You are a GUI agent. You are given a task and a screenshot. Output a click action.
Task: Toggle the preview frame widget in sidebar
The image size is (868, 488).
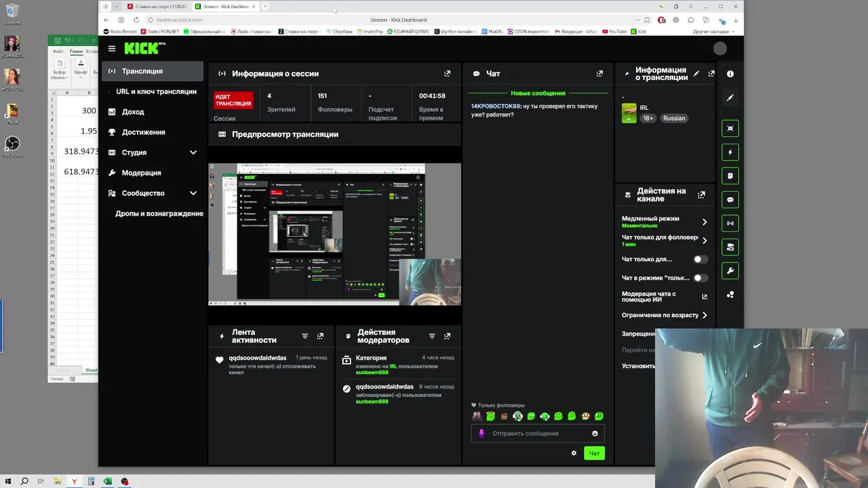coord(730,128)
